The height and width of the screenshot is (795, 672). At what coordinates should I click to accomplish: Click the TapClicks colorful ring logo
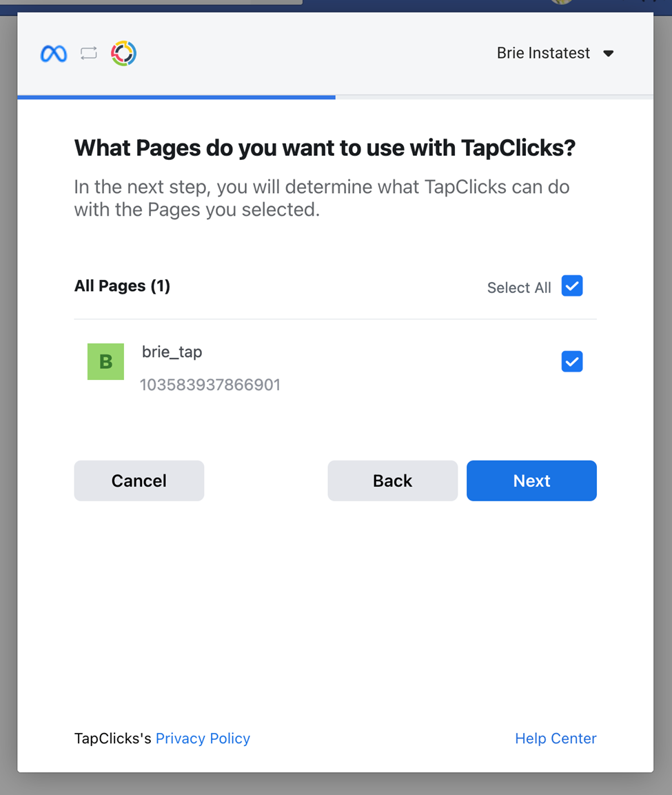123,53
